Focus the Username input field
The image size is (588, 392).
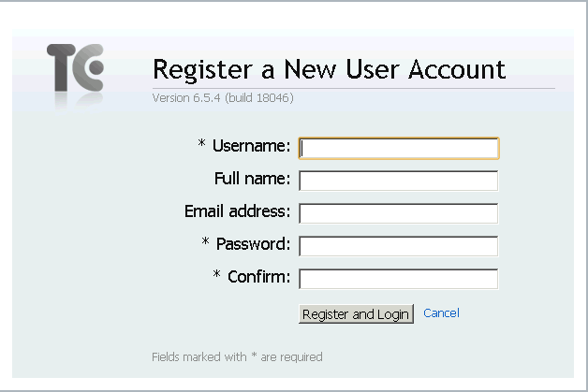[x=398, y=148]
